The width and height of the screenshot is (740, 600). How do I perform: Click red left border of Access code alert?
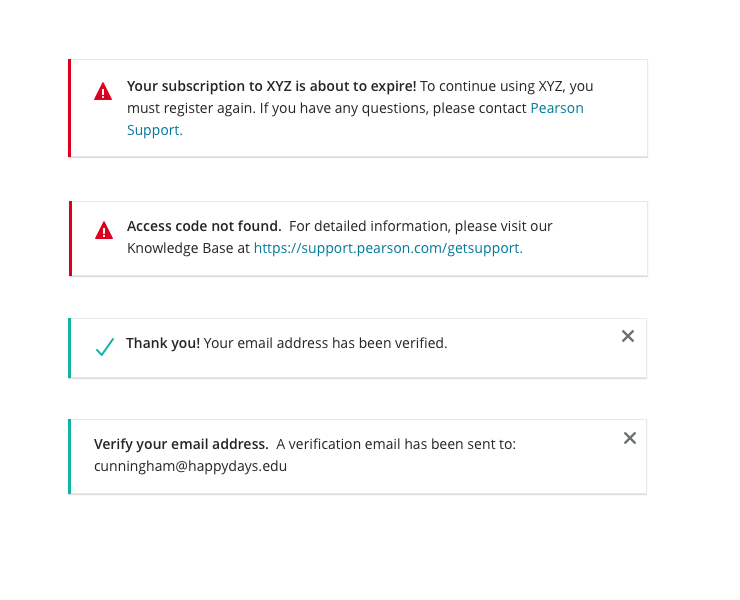point(70,238)
